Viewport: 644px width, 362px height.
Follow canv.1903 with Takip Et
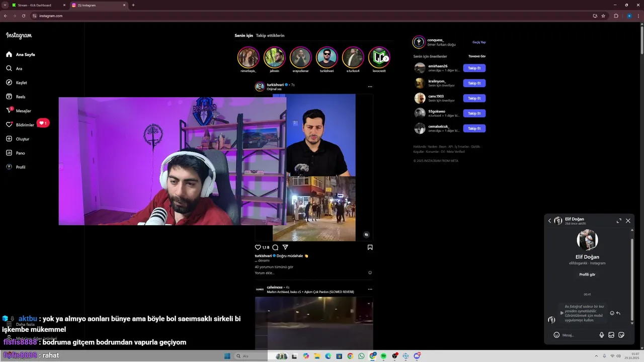point(474,98)
